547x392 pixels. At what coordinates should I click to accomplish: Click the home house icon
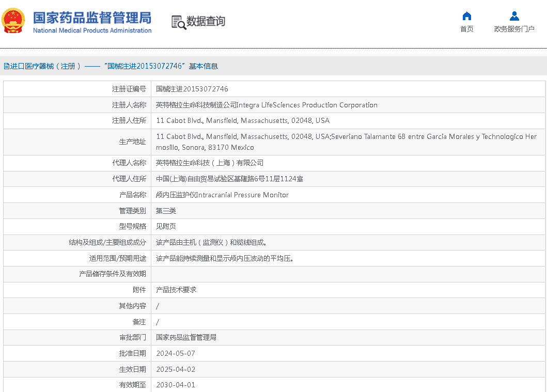click(466, 15)
